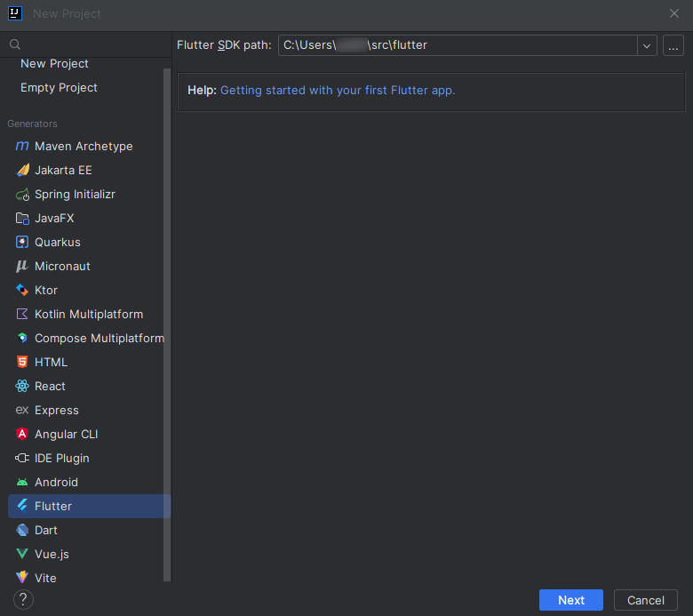Viewport: 693px width, 616px height.
Task: Click the search magnifier icon
Action: pyautogui.click(x=15, y=44)
